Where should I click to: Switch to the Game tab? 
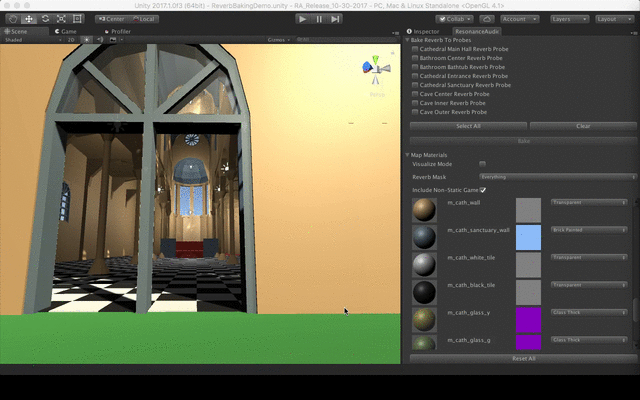tap(66, 31)
